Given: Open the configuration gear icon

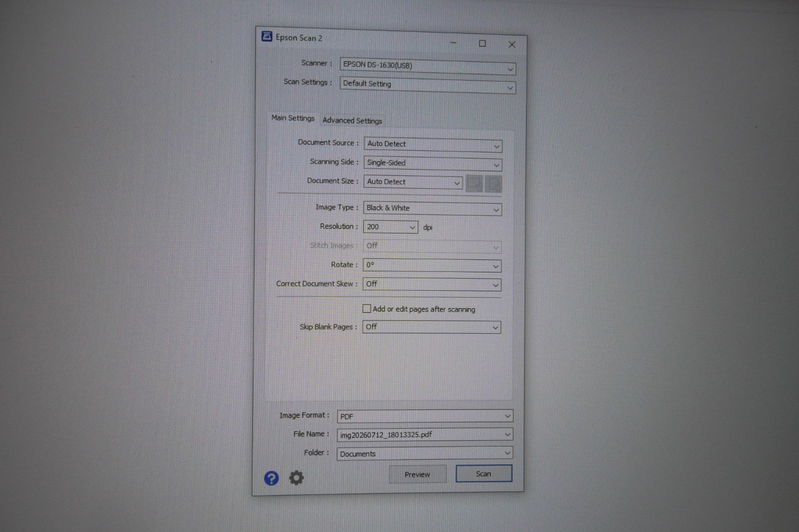Looking at the screenshot, I should pos(296,478).
